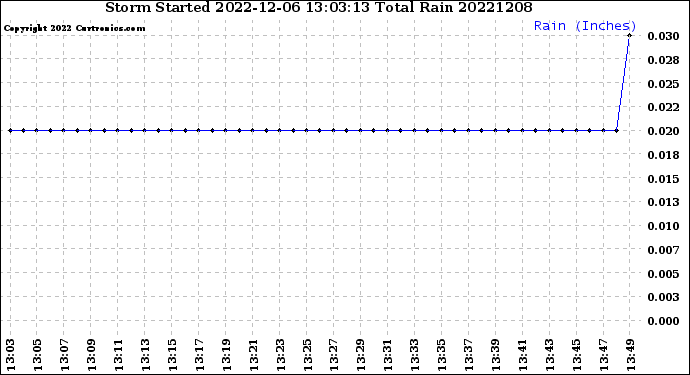
Task: Click the 0.013 y-axis value
Action: click(663, 202)
